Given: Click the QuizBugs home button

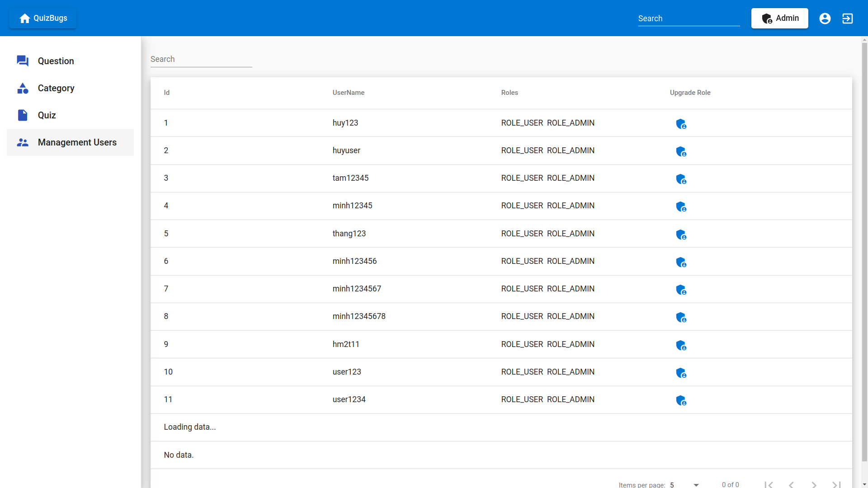Looking at the screenshot, I should point(43,18).
